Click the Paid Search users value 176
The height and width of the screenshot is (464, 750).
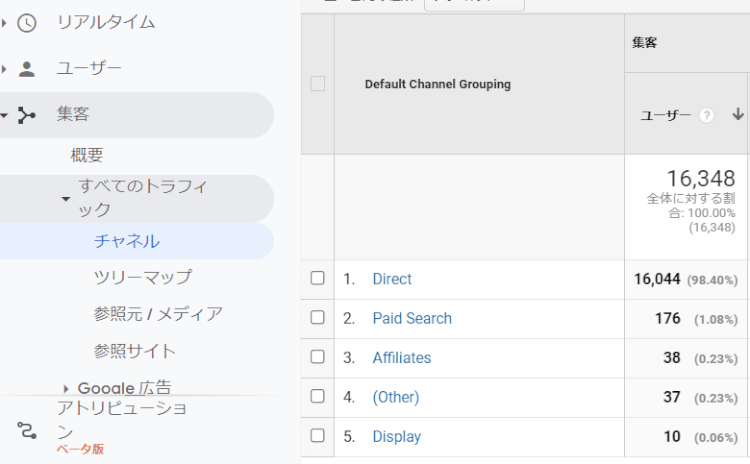[668, 318]
